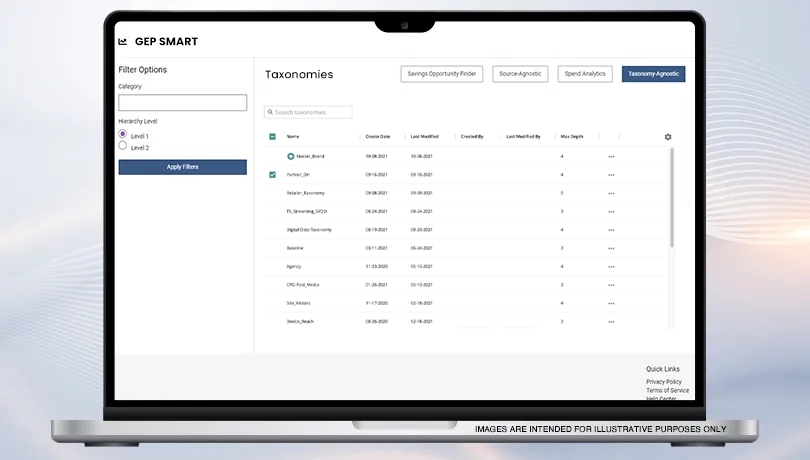Screen dimensions: 810x460
Task: Open the more options ellipsis for Master_Brand
Action: (611, 157)
